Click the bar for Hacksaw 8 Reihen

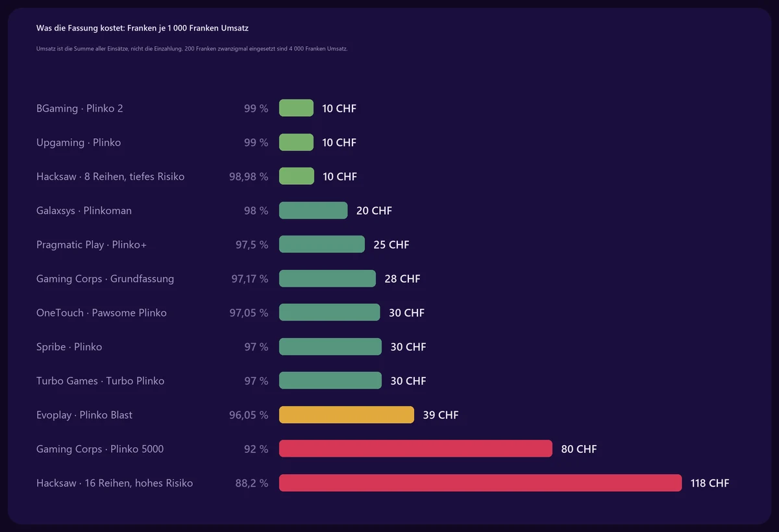(x=297, y=176)
